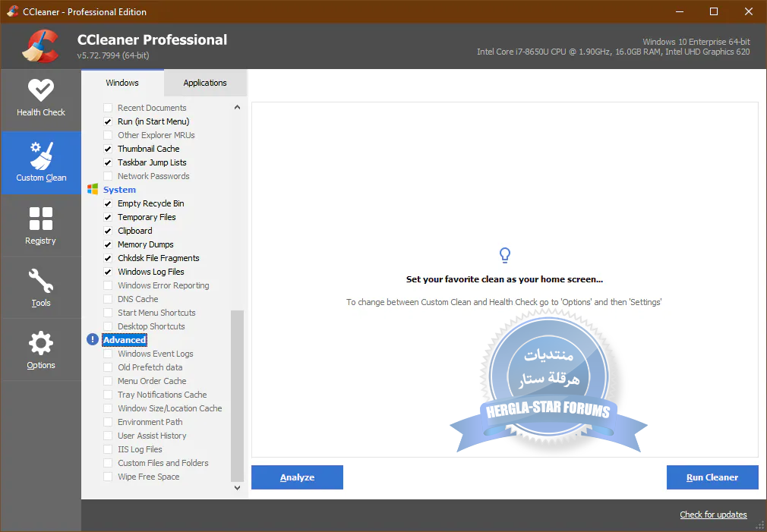This screenshot has height=532, width=767.
Task: Click the 'Windows 10 Enterprise 64-bit' text
Action: pyautogui.click(x=696, y=42)
